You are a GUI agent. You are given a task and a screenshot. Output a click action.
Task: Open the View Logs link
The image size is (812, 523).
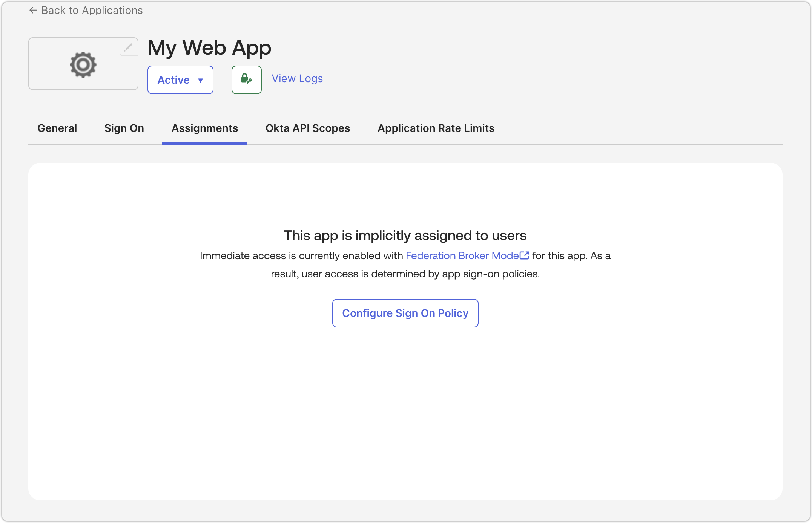pos(297,78)
